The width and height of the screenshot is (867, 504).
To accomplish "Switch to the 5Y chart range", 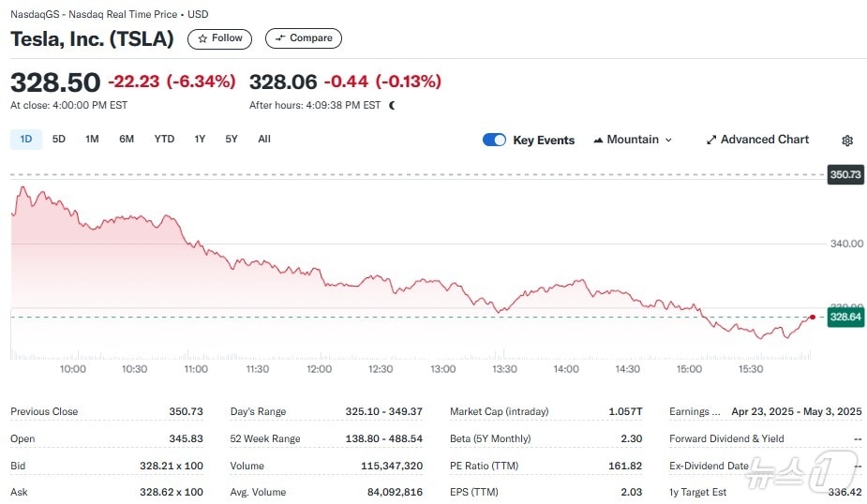I will pos(232,139).
